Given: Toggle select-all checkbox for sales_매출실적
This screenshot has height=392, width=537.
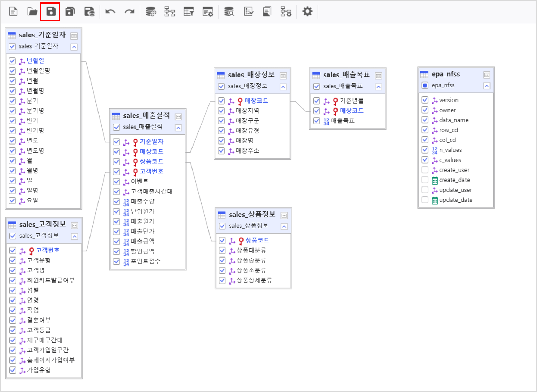Looking at the screenshot, I should (117, 127).
